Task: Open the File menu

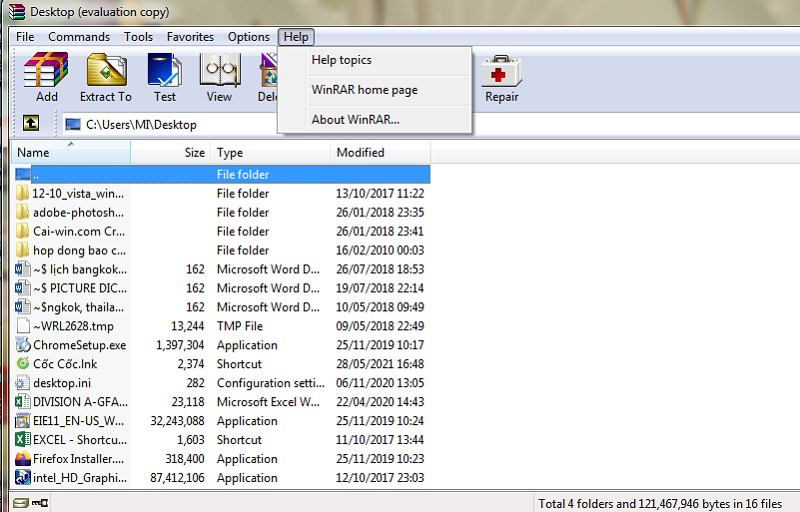Action: (x=25, y=37)
